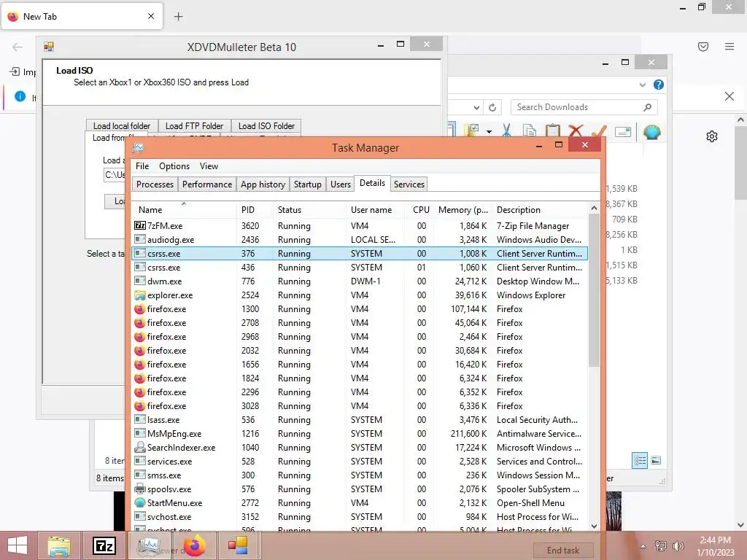Switch to the Processes tab in Task Manager

point(155,184)
